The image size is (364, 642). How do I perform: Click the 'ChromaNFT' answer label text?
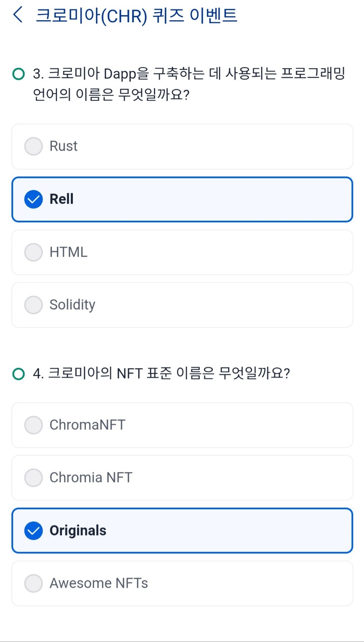click(x=88, y=425)
